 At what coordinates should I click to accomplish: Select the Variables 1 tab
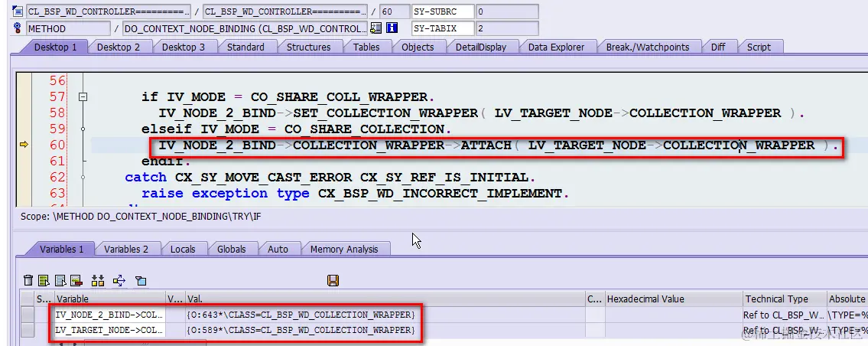[61, 249]
